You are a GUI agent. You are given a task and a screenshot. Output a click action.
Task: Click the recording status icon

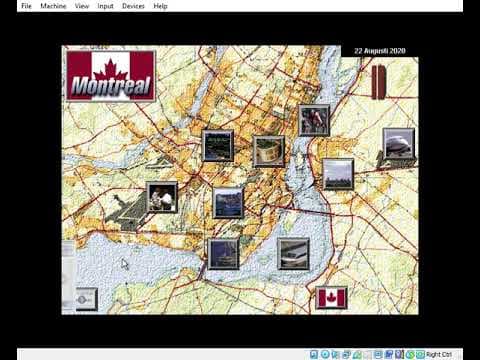coord(389,354)
